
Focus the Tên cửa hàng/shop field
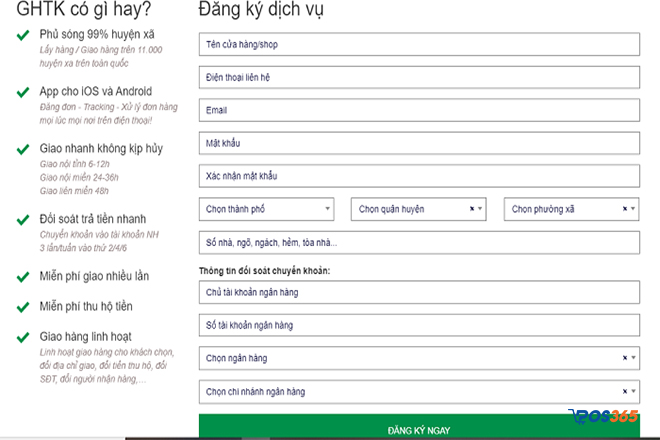[x=418, y=45]
